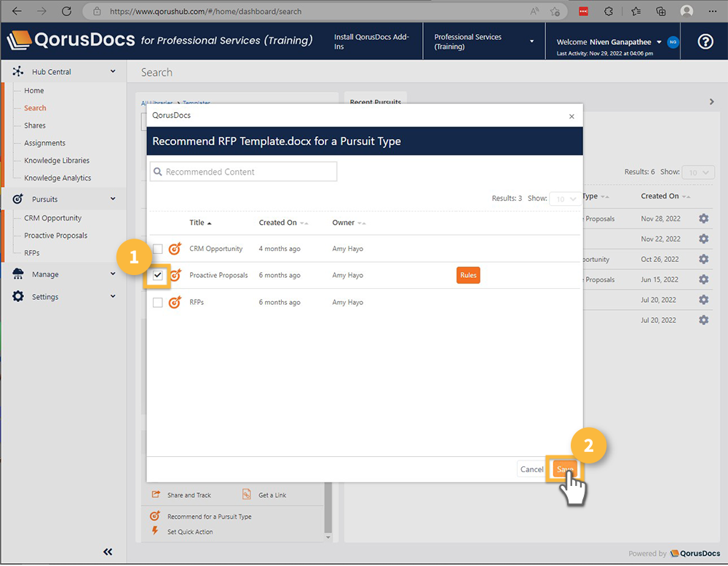728x566 pixels.
Task: Open gear menu for Jun 15, 2022 row
Action: [x=704, y=279]
